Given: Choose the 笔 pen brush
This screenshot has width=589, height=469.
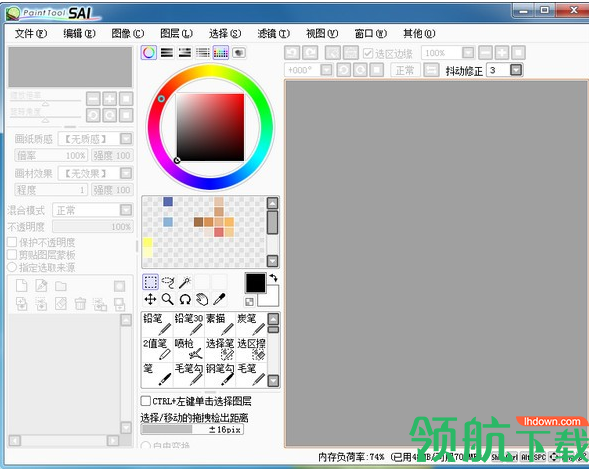Looking at the screenshot, I should tap(157, 374).
